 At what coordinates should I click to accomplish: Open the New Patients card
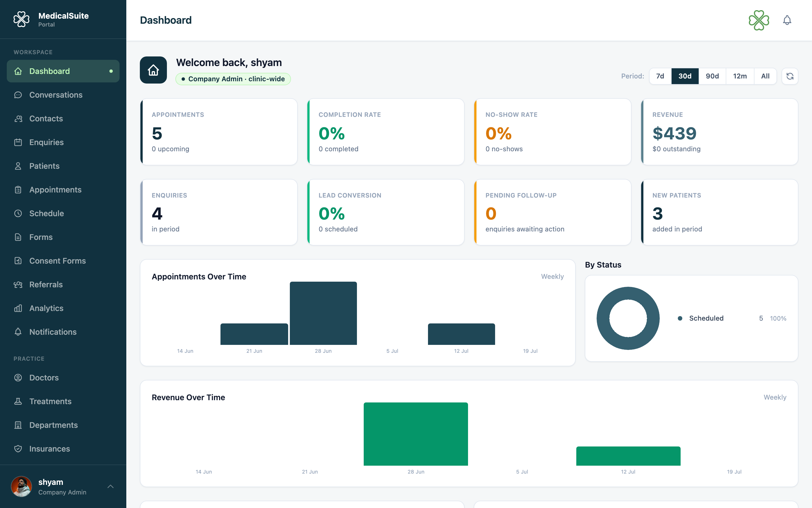pos(720,212)
